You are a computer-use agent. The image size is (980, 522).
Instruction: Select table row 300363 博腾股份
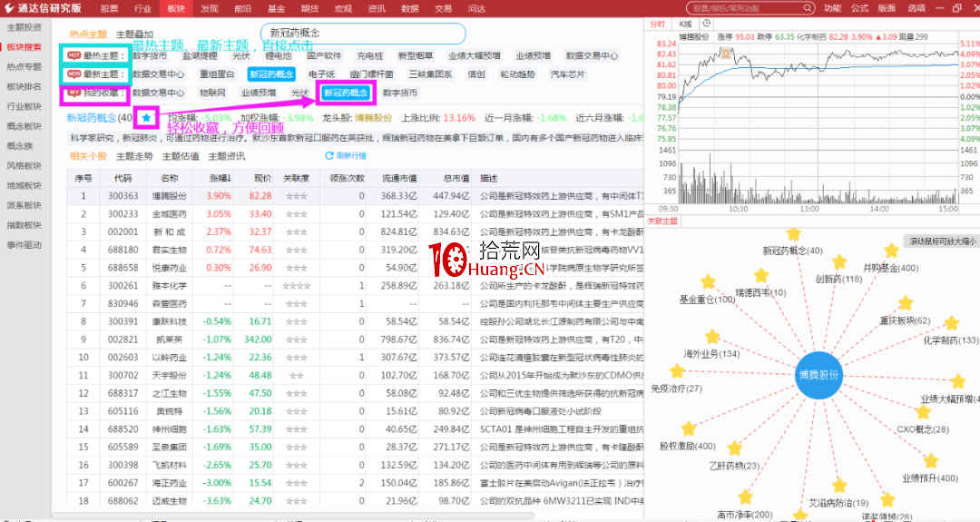click(x=355, y=196)
